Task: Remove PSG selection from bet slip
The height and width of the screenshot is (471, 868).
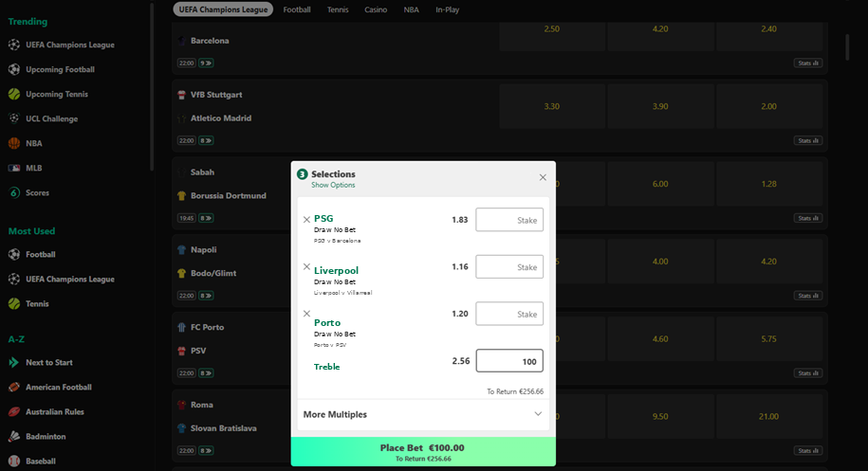Action: (x=306, y=220)
